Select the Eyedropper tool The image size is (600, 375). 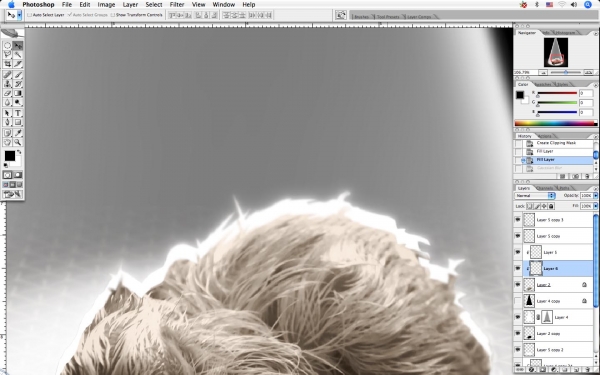coord(18,133)
